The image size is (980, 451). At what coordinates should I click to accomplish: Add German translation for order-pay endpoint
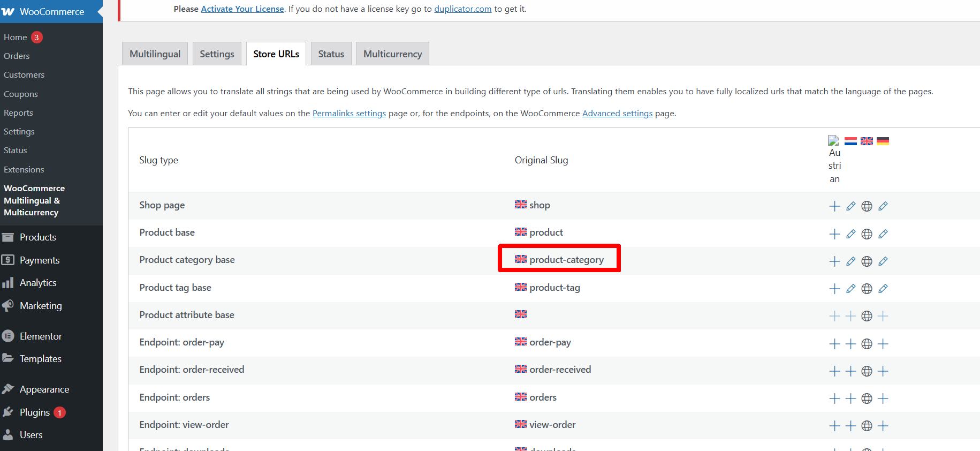(x=883, y=344)
